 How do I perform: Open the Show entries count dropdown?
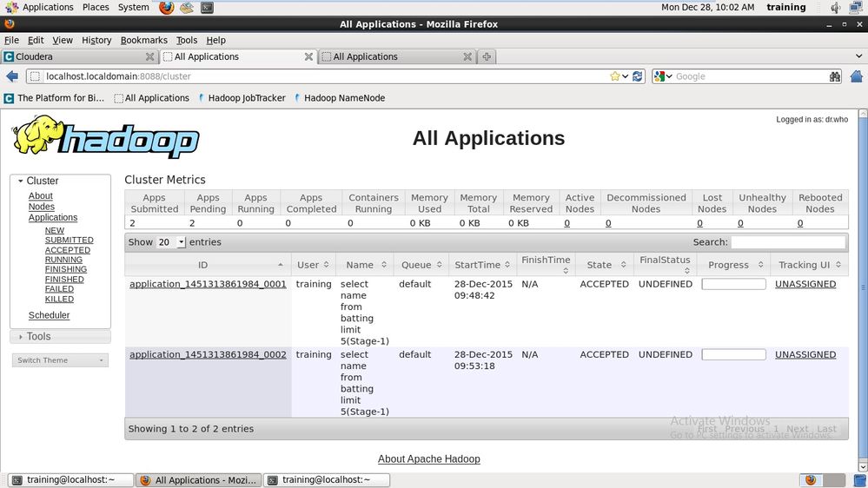pos(169,242)
